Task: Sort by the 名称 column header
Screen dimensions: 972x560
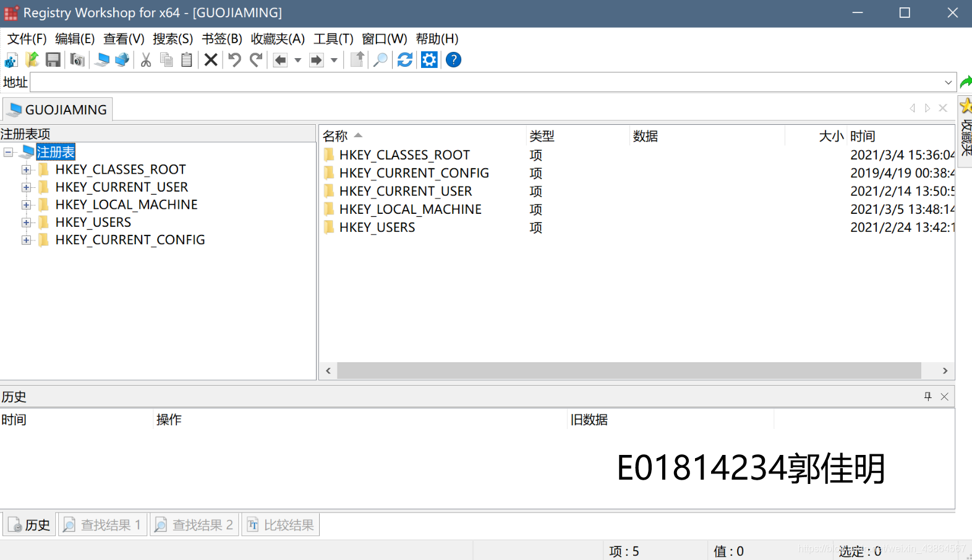Action: point(423,136)
